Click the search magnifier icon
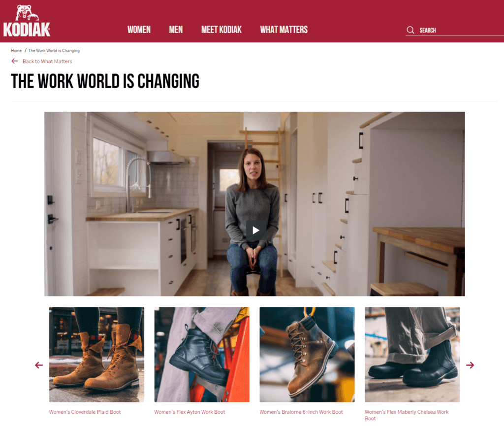The height and width of the screenshot is (428, 504). click(410, 30)
